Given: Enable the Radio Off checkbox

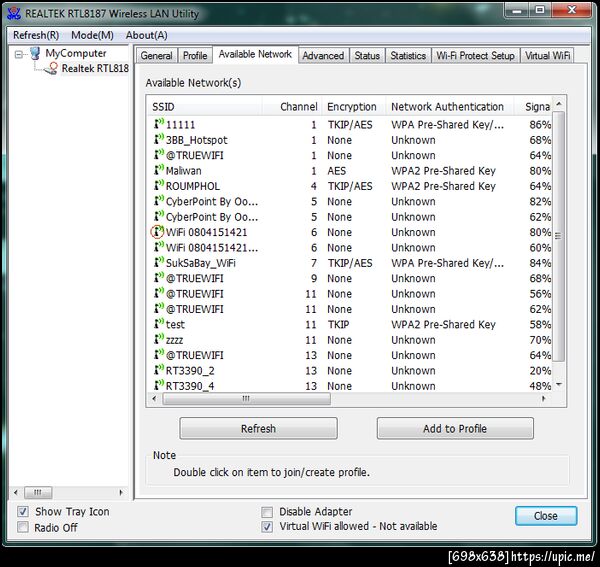Looking at the screenshot, I should (23, 527).
